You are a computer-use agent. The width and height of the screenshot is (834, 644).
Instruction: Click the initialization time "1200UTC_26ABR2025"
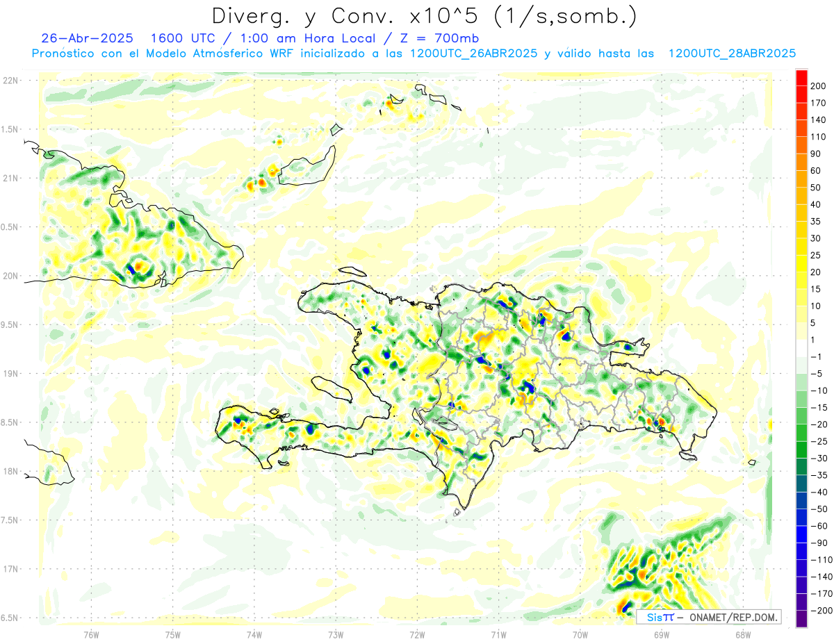point(474,53)
